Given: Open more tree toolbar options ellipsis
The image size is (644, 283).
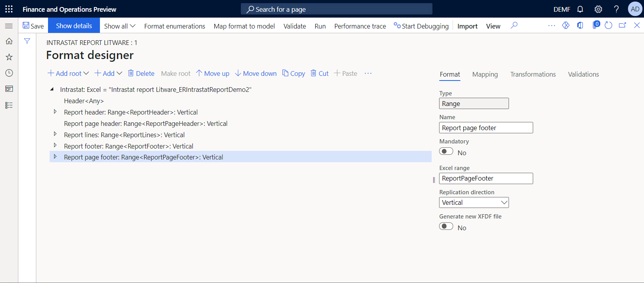Looking at the screenshot, I should pos(368,73).
